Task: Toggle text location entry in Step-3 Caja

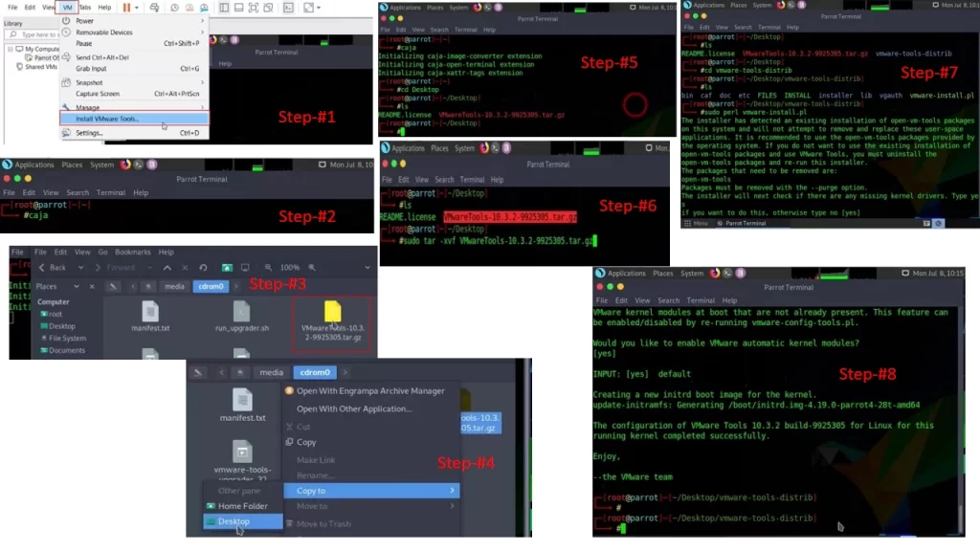Action: click(x=113, y=286)
